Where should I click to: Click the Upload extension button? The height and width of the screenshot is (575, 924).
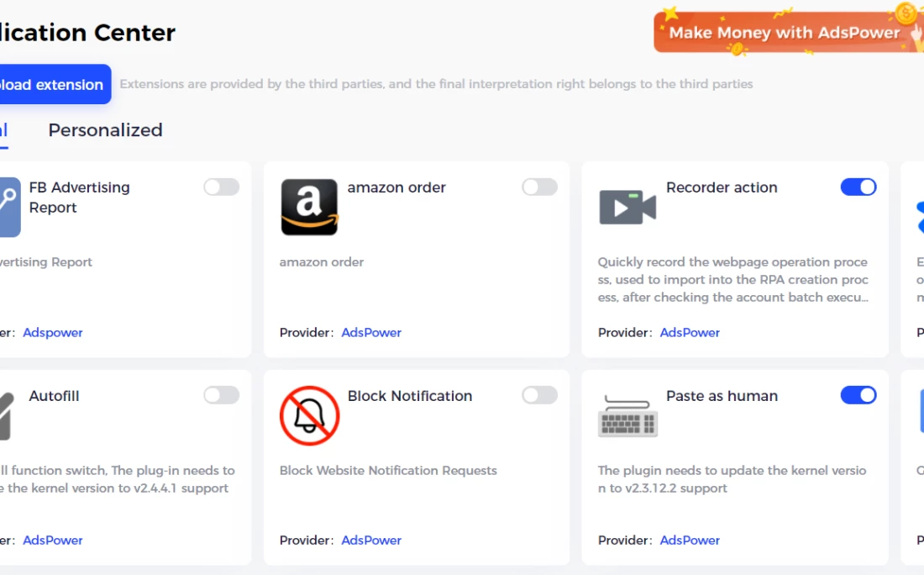51,85
